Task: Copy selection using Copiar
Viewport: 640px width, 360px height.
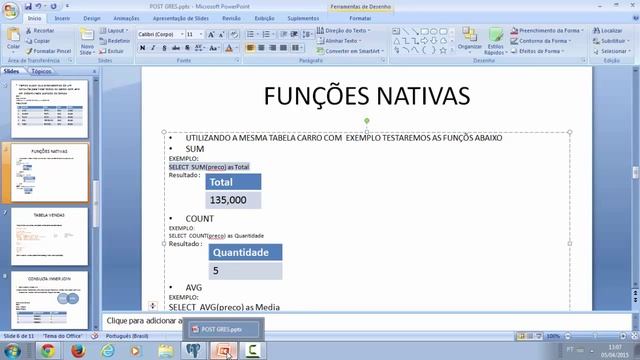Action: coord(38,41)
